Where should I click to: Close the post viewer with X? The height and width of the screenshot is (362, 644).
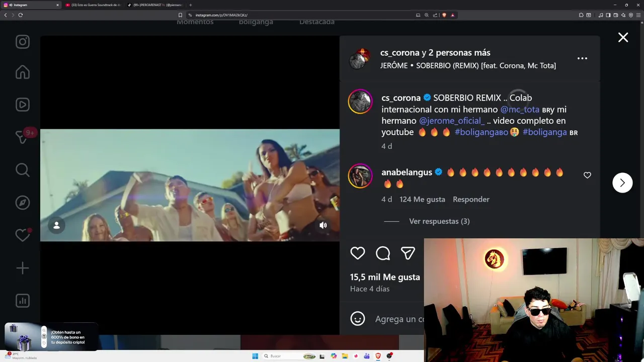[x=623, y=38]
